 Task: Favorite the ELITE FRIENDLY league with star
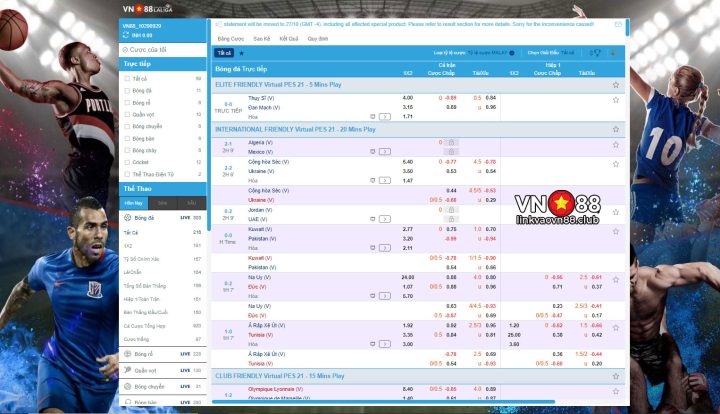pyautogui.click(x=616, y=85)
